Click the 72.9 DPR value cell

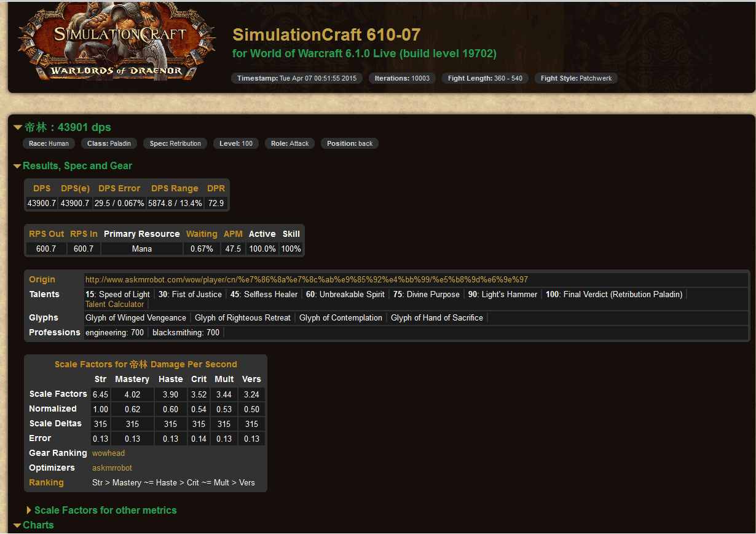click(216, 203)
